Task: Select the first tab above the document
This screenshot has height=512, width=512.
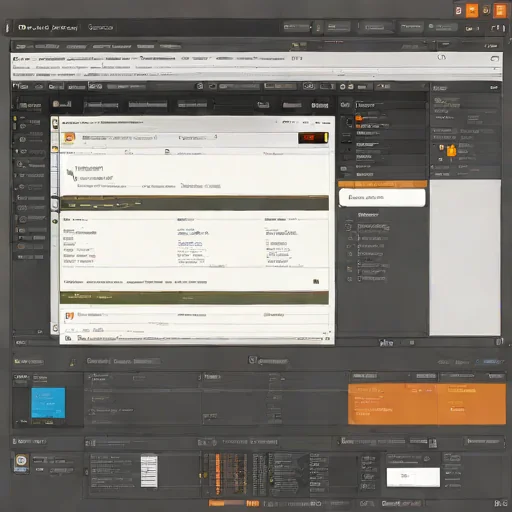Action: click(62, 104)
